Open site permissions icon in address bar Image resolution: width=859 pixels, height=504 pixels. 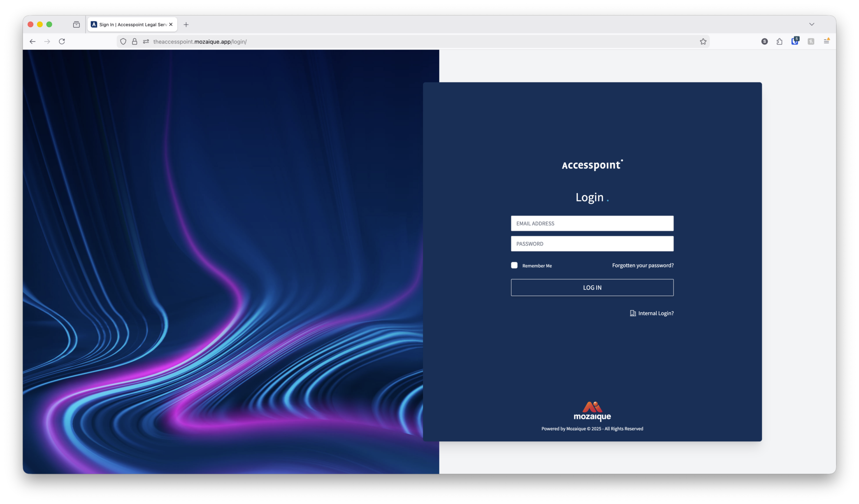pos(146,42)
